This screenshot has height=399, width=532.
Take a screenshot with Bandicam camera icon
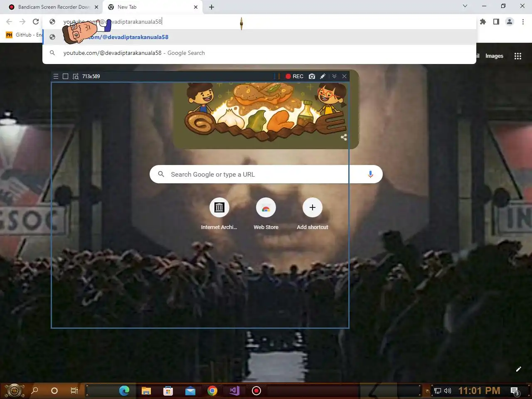[312, 76]
